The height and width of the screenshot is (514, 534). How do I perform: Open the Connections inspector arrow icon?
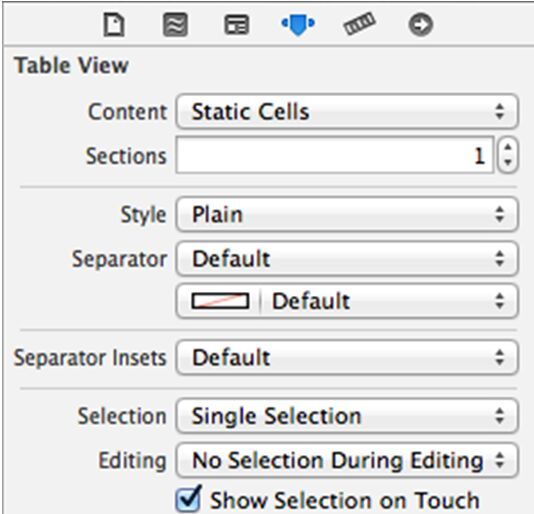(x=421, y=25)
